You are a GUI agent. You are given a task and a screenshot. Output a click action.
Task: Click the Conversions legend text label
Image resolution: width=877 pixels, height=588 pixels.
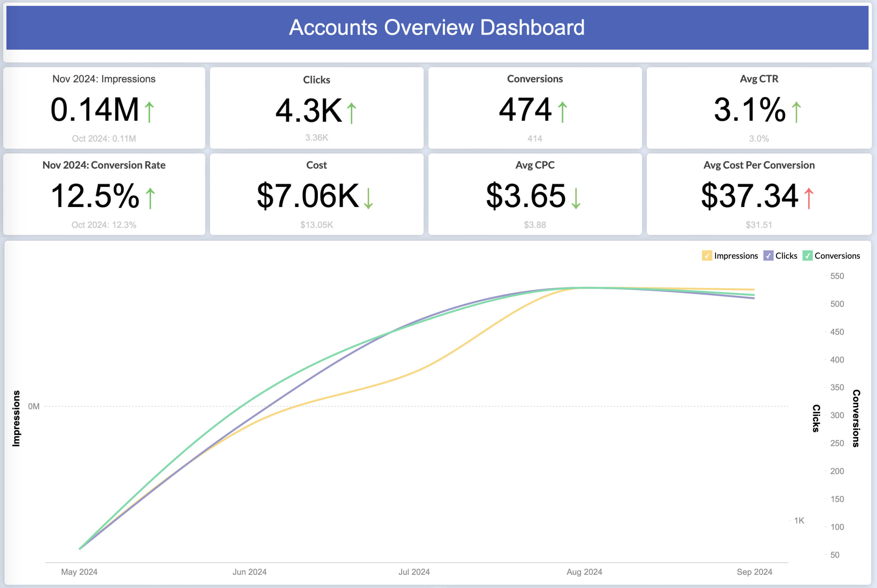pos(837,256)
